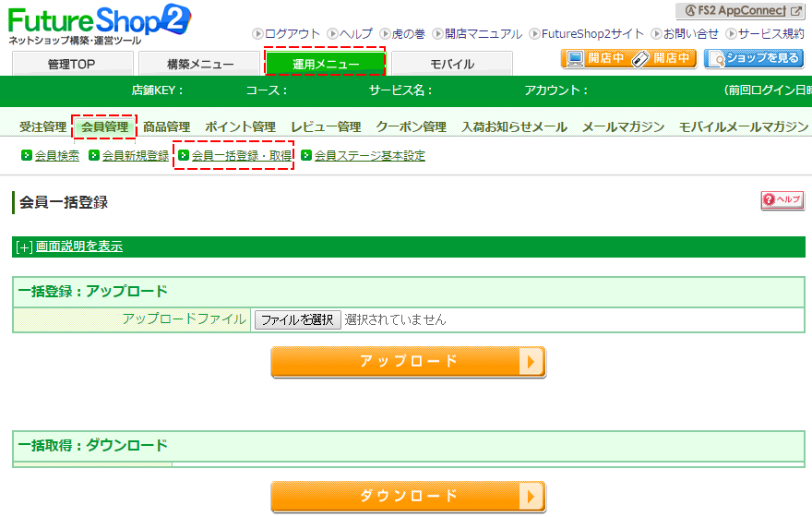Open クーポン管理 menu
This screenshot has height=517, width=812.
(412, 126)
